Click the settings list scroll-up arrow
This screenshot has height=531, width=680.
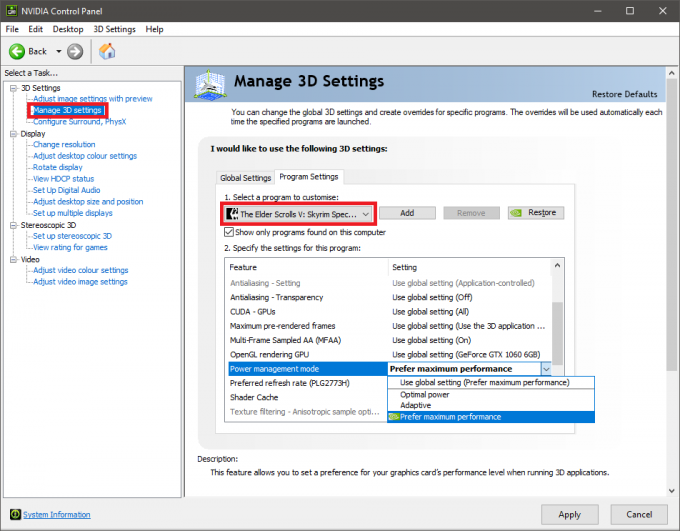point(557,266)
